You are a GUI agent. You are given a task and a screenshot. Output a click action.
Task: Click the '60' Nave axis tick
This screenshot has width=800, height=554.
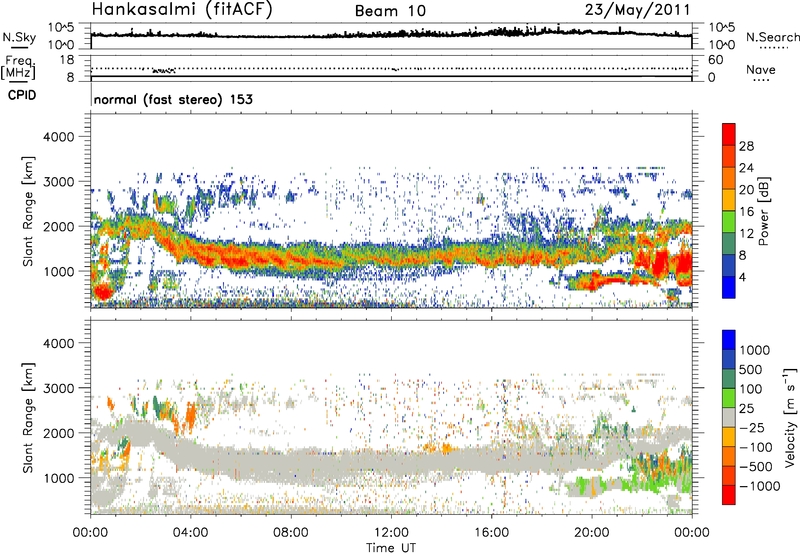pyautogui.click(x=715, y=60)
